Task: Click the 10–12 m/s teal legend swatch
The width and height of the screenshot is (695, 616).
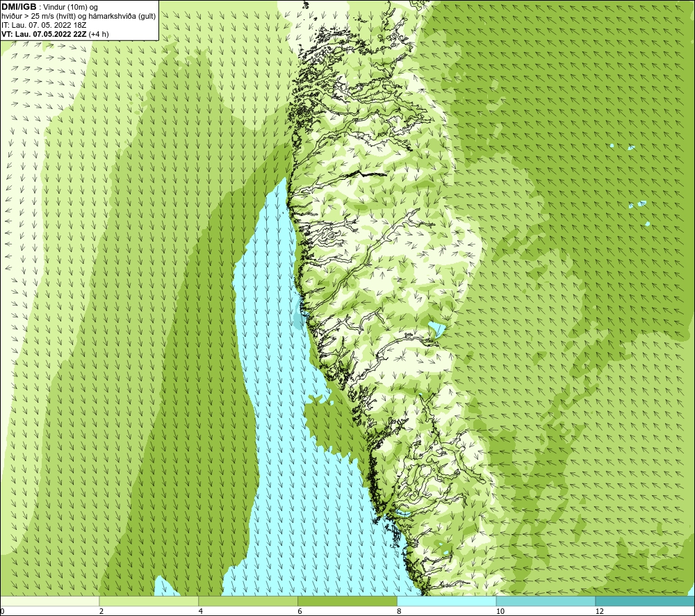Action: tap(546, 601)
